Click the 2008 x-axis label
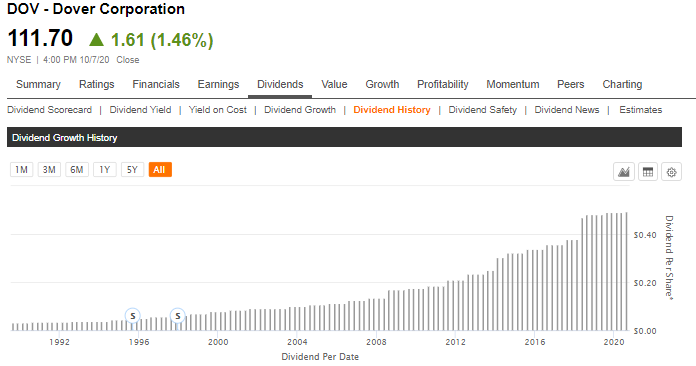The width and height of the screenshot is (696, 366). pyautogui.click(x=376, y=342)
